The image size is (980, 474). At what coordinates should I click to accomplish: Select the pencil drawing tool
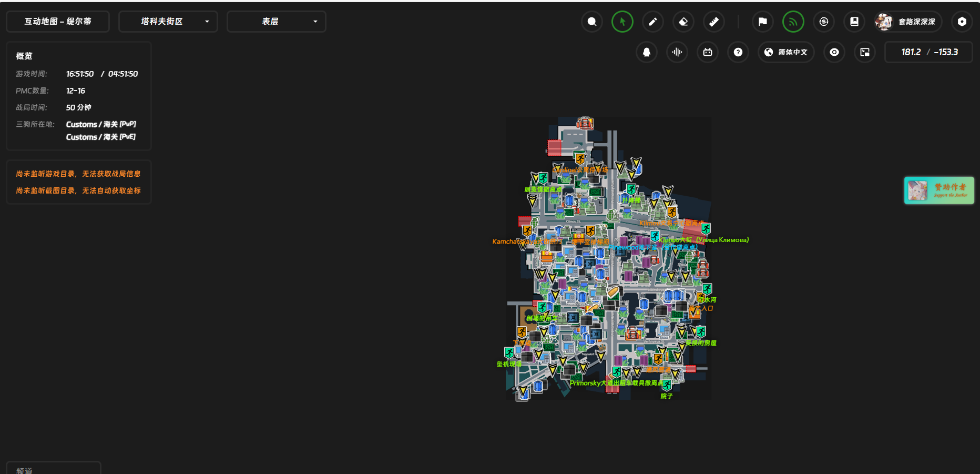[653, 22]
